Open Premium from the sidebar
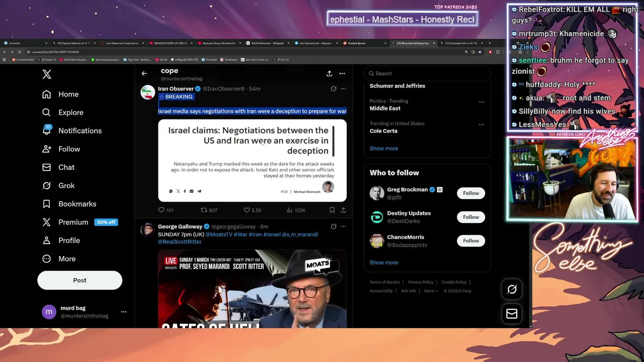This screenshot has width=644, height=362. [x=79, y=222]
